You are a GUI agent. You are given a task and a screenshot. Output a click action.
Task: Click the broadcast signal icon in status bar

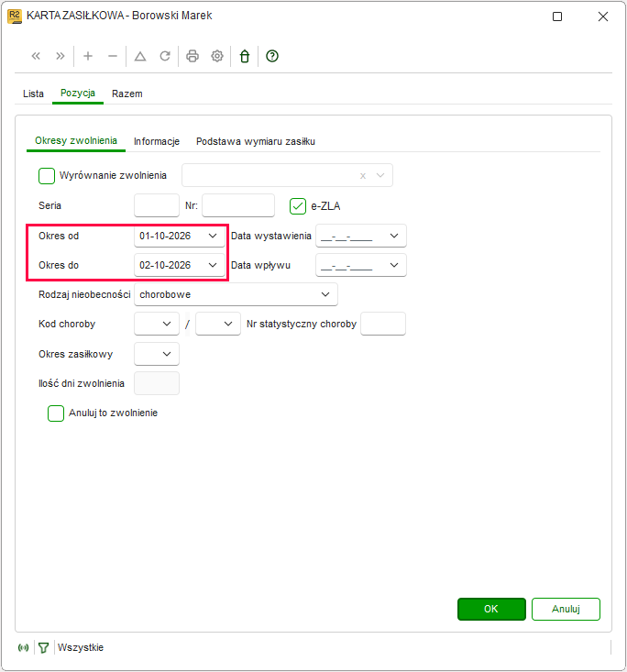point(24,647)
